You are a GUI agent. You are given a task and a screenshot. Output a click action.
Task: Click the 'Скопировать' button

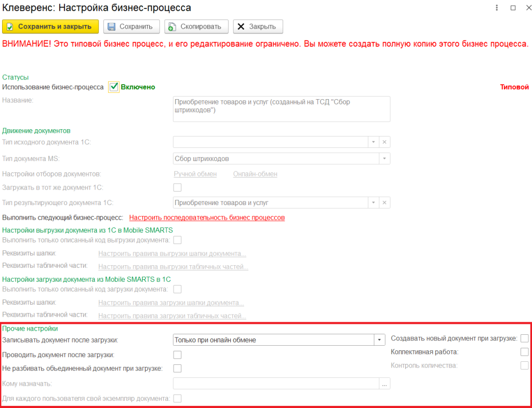(x=196, y=27)
